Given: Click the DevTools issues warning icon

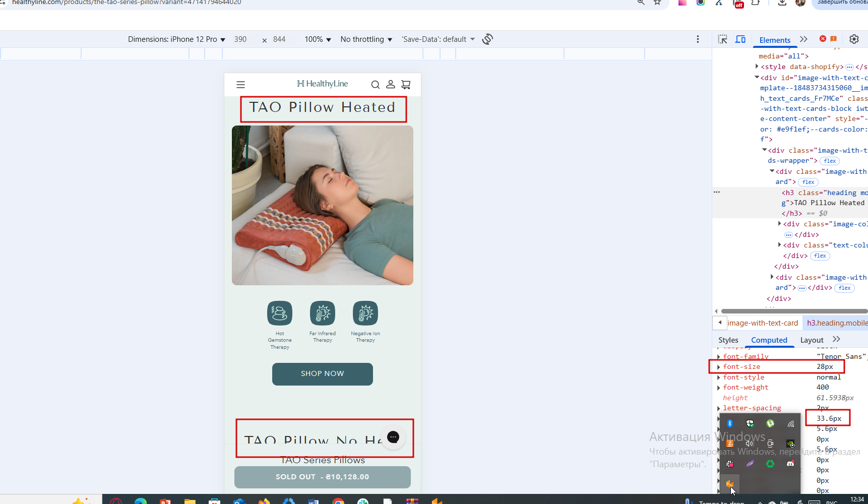Looking at the screenshot, I should 834,39.
